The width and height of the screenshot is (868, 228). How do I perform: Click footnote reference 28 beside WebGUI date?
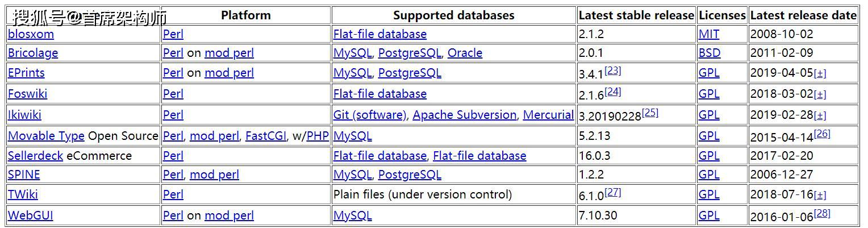point(822,213)
